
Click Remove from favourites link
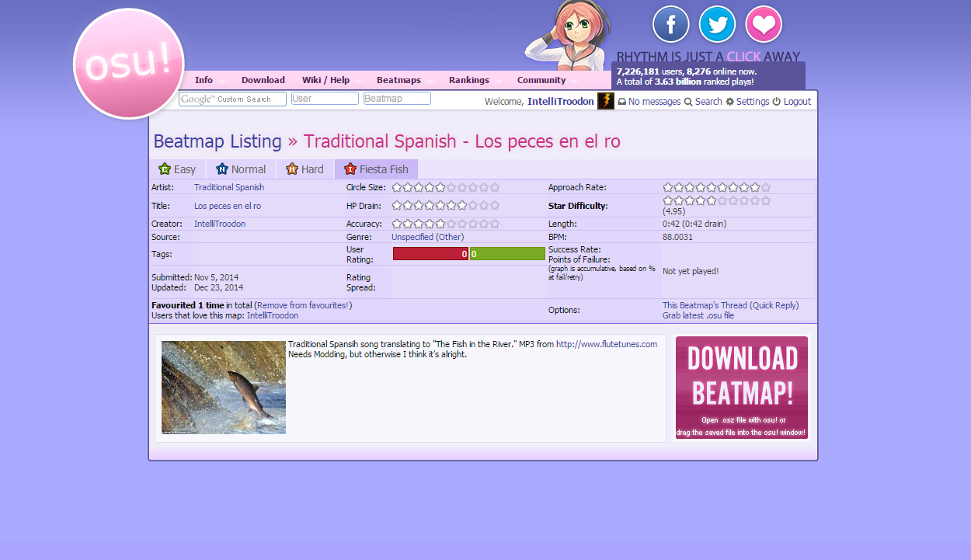(x=303, y=305)
